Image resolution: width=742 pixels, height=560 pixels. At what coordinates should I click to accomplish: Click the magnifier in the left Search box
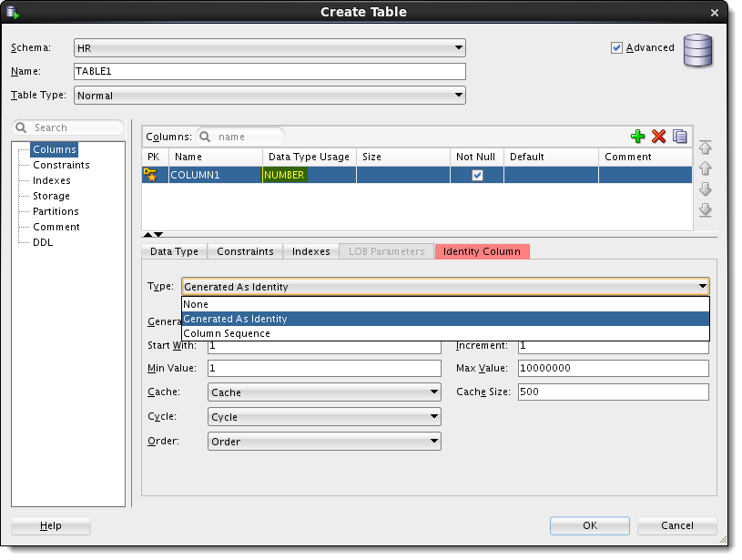click(21, 127)
